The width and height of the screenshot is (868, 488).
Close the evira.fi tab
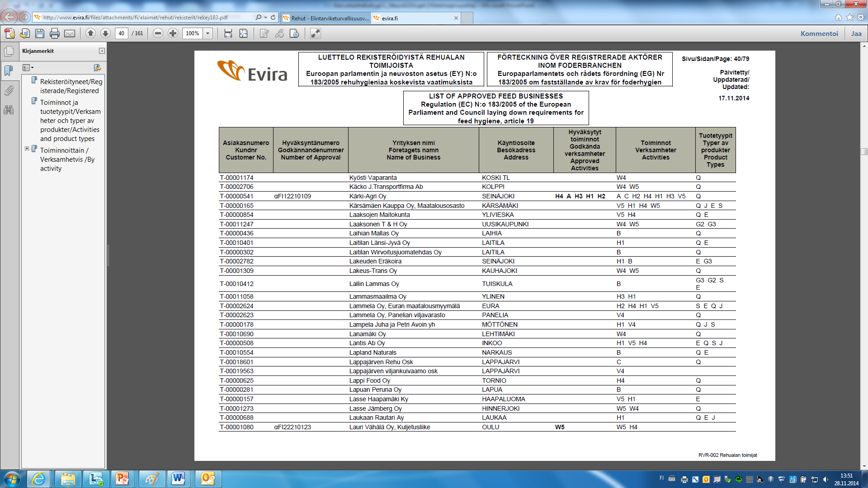456,18
